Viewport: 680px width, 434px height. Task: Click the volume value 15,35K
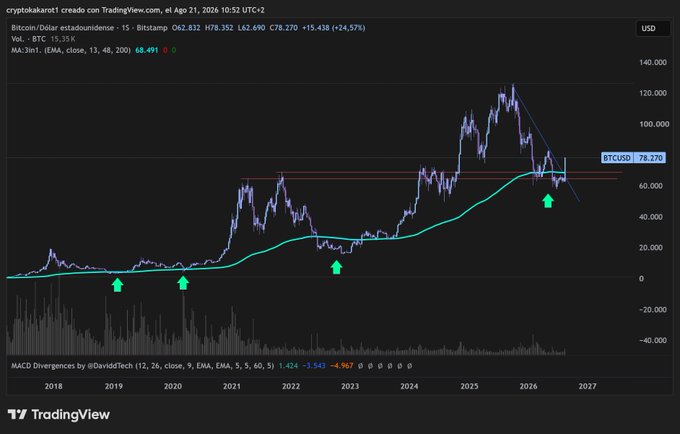(x=63, y=39)
